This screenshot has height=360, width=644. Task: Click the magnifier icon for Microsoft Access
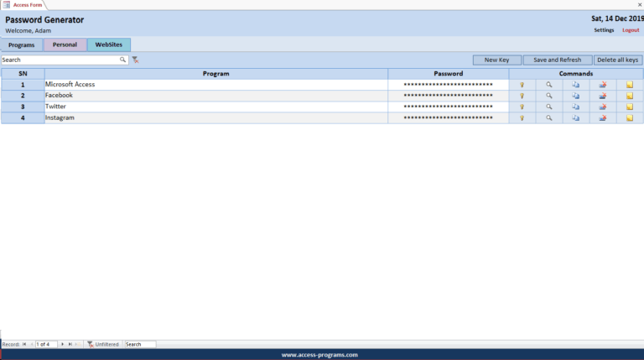click(x=549, y=85)
